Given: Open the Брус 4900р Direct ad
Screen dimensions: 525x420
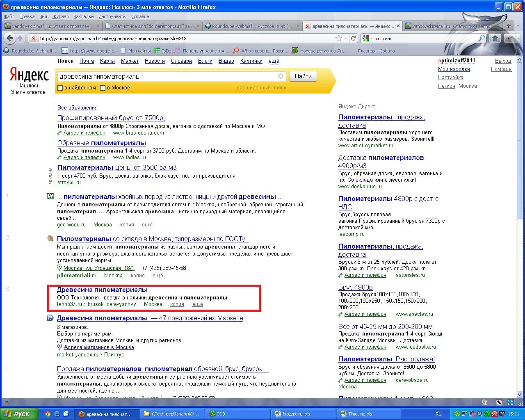Looking at the screenshot, I should coord(356,287).
